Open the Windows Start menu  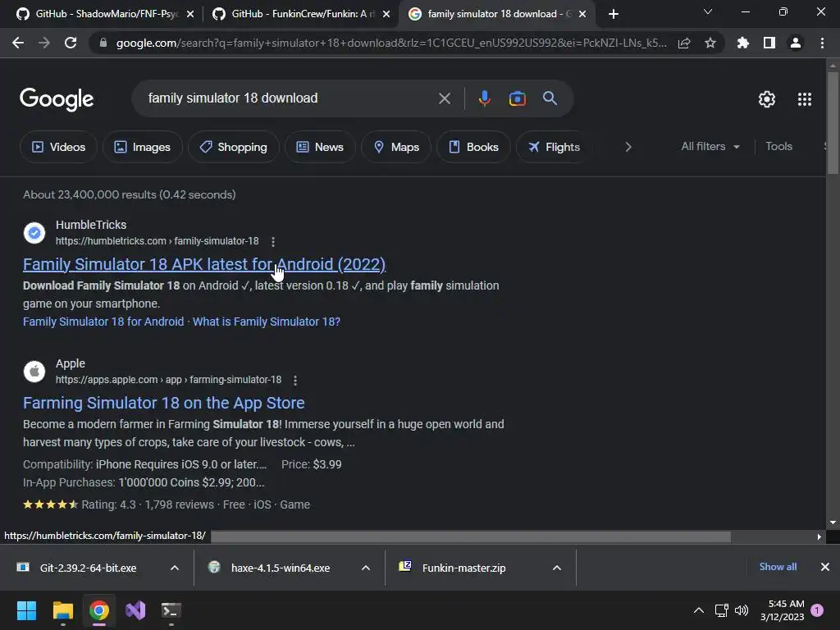(x=26, y=610)
